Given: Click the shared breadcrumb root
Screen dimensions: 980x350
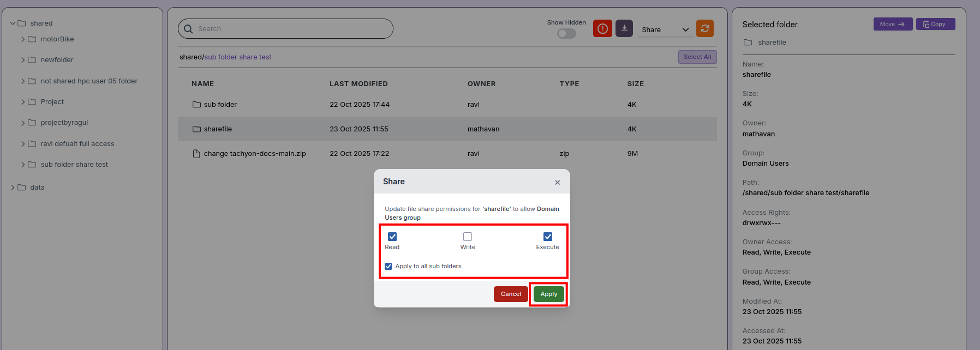Looking at the screenshot, I should click(190, 57).
